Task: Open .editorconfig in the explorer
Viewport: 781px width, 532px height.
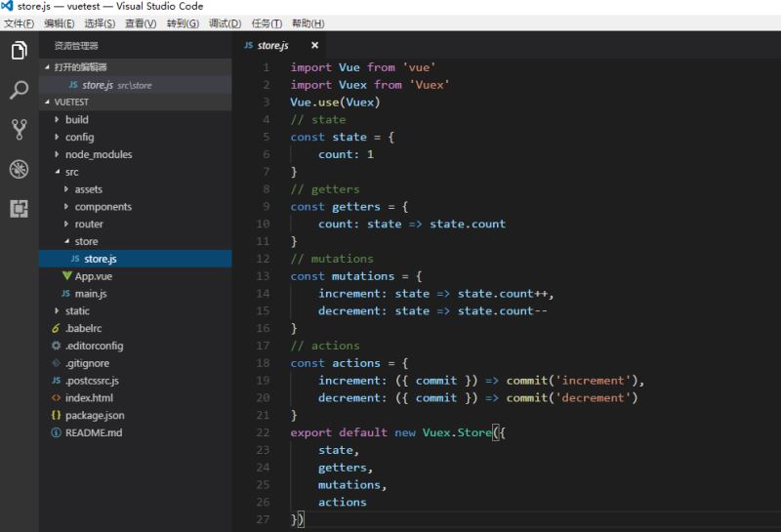Action: coord(136,346)
